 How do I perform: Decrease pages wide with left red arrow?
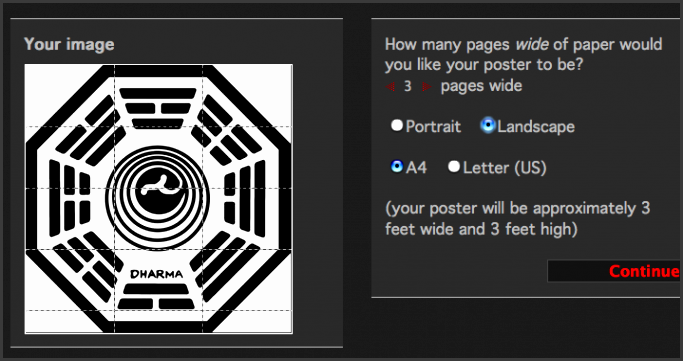(390, 87)
